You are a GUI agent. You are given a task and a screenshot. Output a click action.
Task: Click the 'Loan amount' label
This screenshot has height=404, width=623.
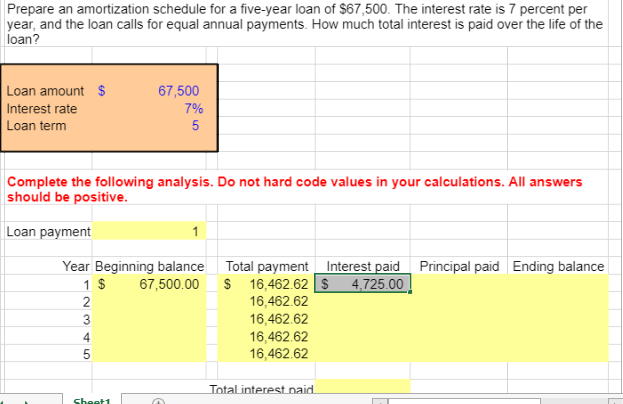(x=45, y=91)
